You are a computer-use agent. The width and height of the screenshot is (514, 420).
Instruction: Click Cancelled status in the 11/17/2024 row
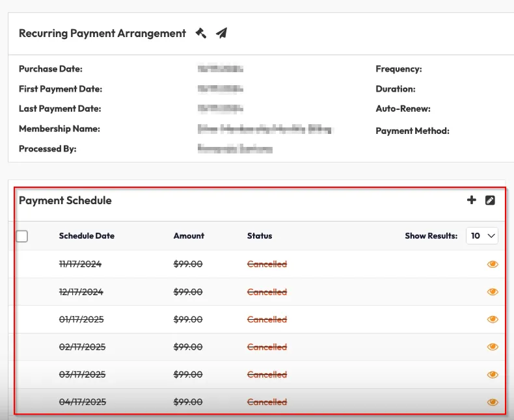tap(267, 265)
